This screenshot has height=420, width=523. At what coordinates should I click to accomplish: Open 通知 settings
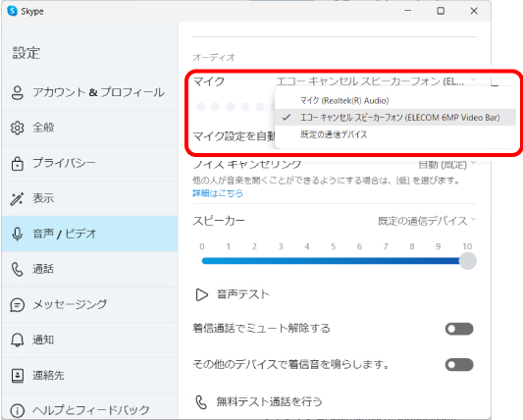(x=90, y=340)
